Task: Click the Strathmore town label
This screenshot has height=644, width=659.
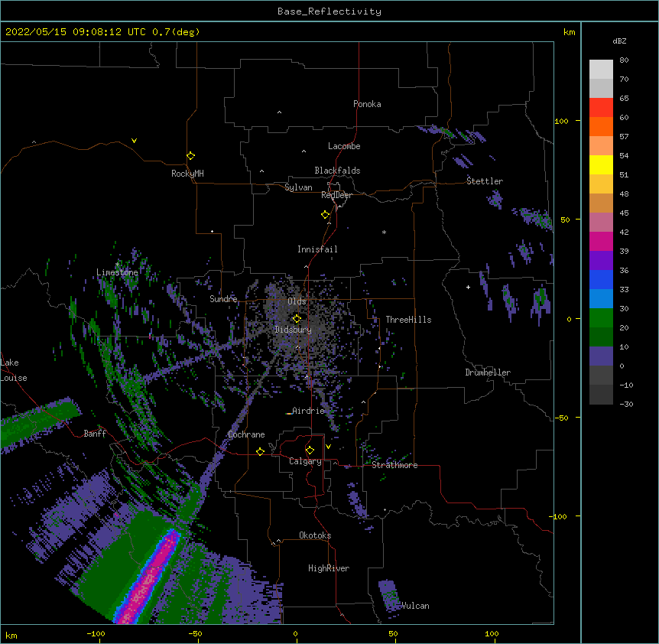Action: click(394, 465)
